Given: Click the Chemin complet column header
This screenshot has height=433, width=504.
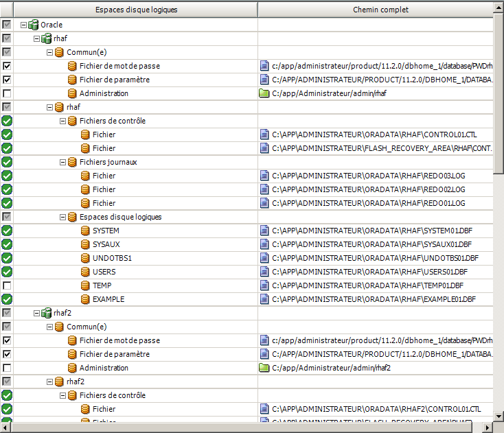Looking at the screenshot, I should tap(380, 10).
